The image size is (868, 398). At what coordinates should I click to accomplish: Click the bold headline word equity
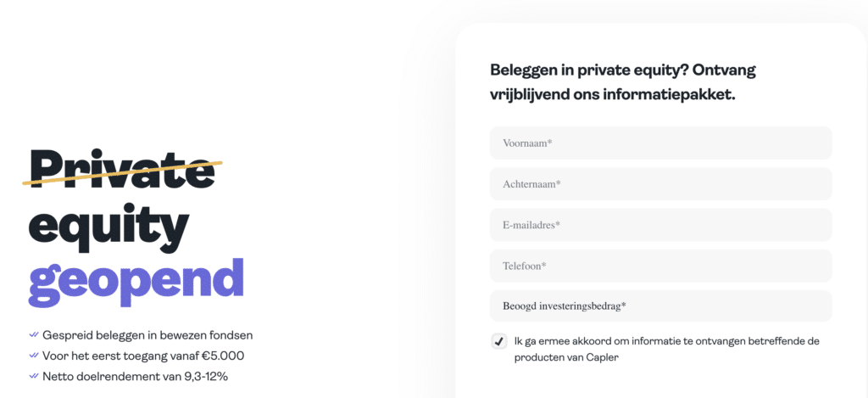(x=108, y=227)
